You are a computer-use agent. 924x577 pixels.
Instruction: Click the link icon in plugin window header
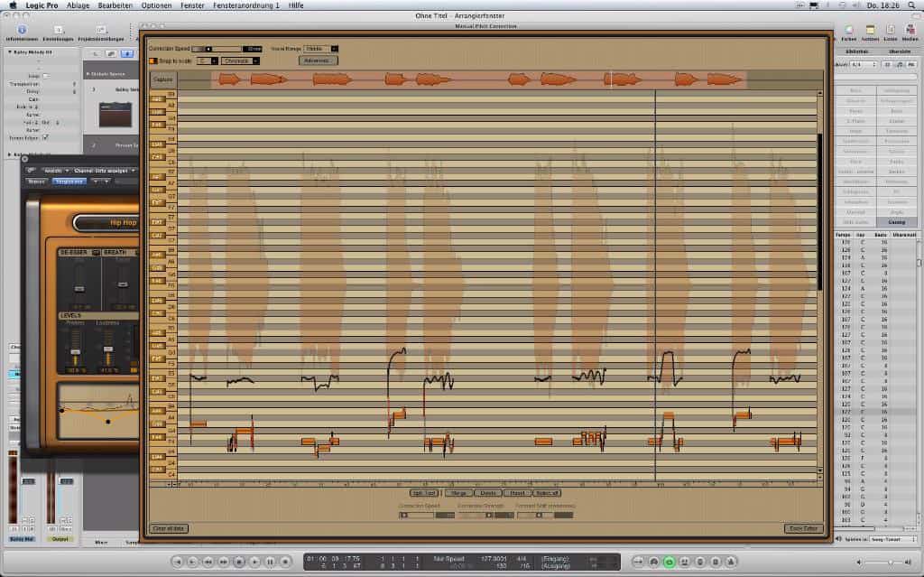point(31,171)
